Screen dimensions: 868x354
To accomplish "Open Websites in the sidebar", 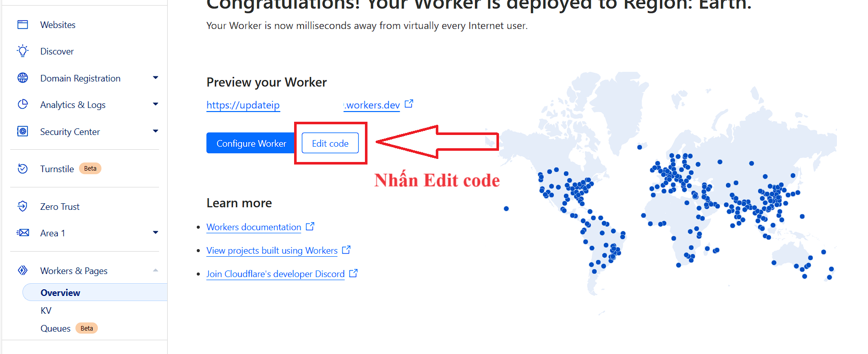I will [58, 25].
